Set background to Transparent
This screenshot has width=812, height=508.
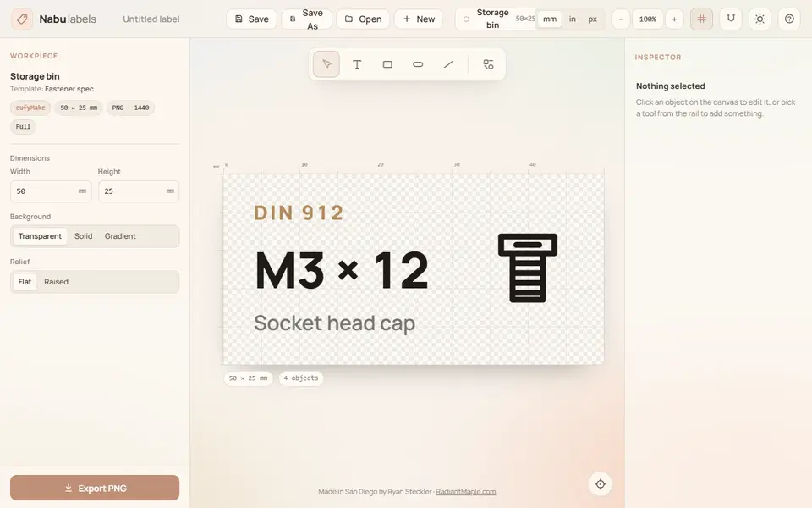tap(40, 236)
